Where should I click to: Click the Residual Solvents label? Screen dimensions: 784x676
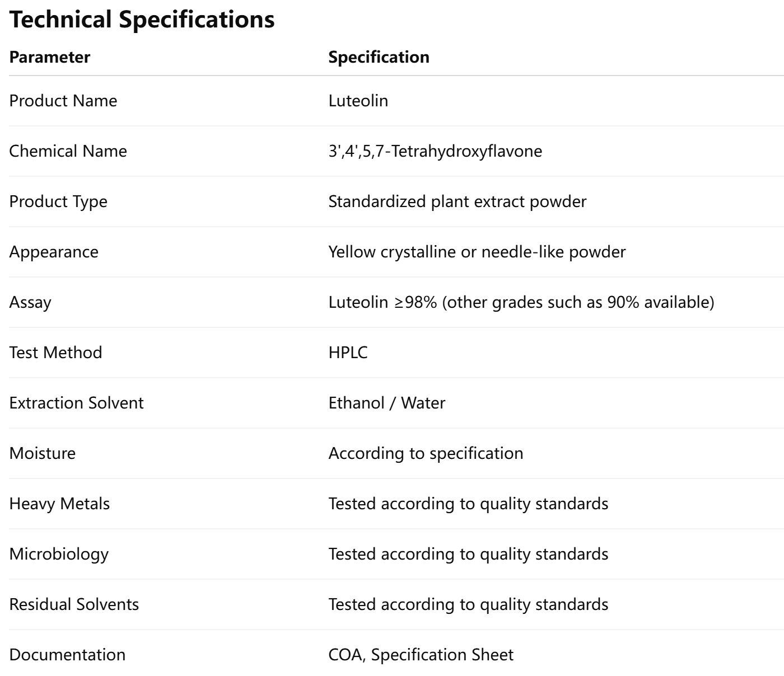click(74, 604)
